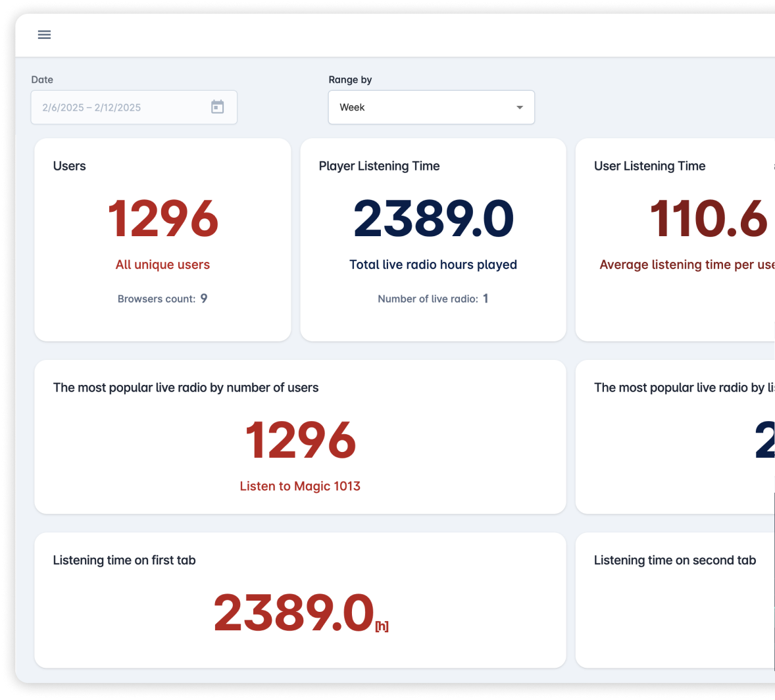Screen dimensions: 775x700
Task: Click the 1296 unique users statistic
Action: pos(162,218)
